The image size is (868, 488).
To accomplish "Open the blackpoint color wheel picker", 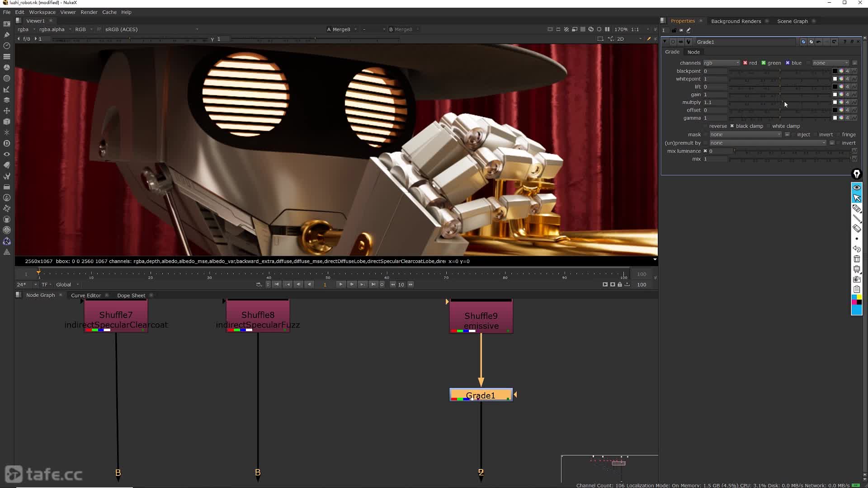I will pos(841,71).
